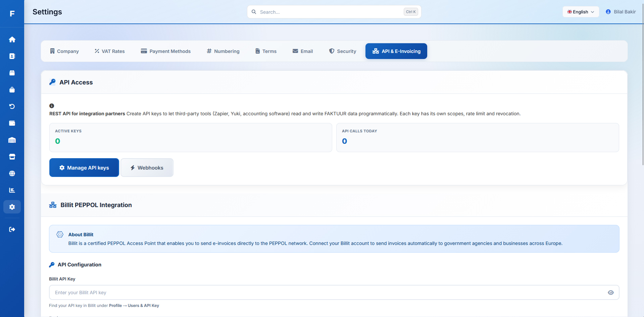Open the warehouse icon in sidebar
644x317 pixels.
(x=12, y=140)
